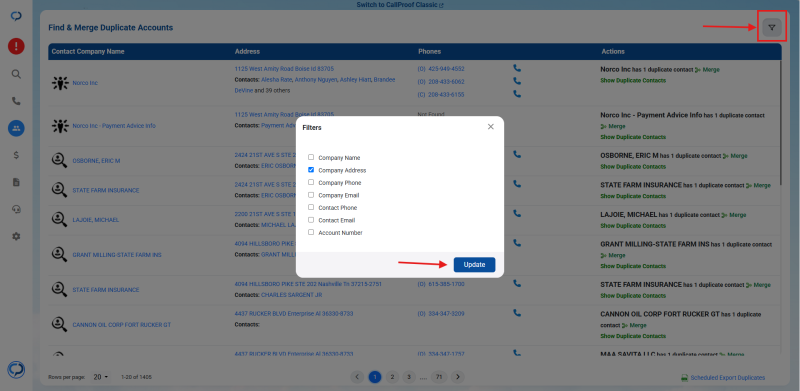Click phone icon for 208-433-6062
Screen dimensions: 800x391
[517, 81]
